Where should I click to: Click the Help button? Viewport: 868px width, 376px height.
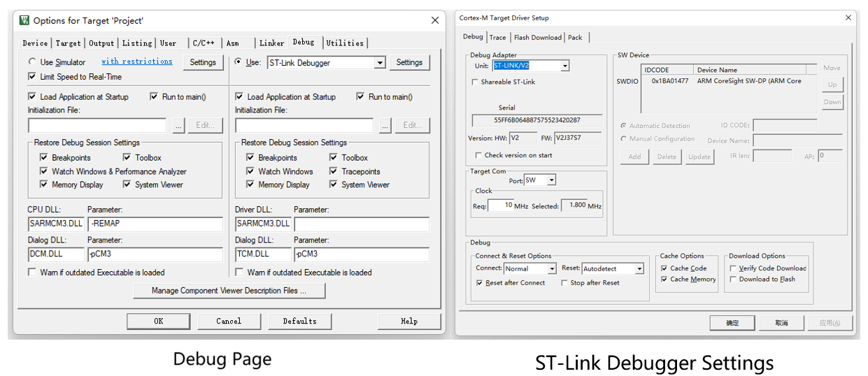(409, 321)
